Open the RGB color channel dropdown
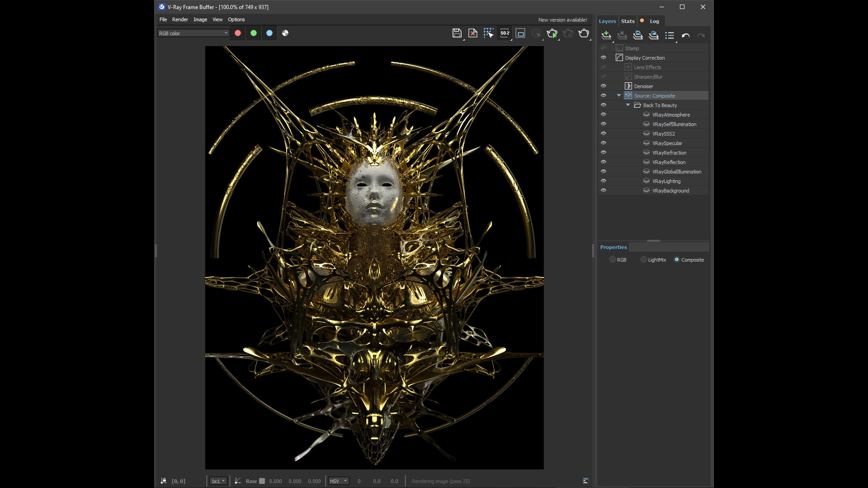The image size is (868, 488). click(193, 33)
